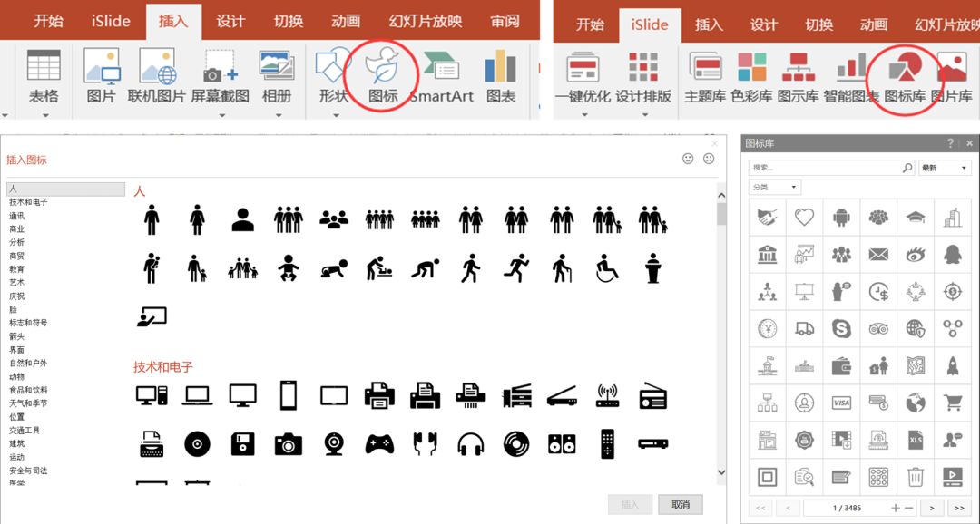
Task: Select 箭头 category in list
Action: pyautogui.click(x=17, y=336)
